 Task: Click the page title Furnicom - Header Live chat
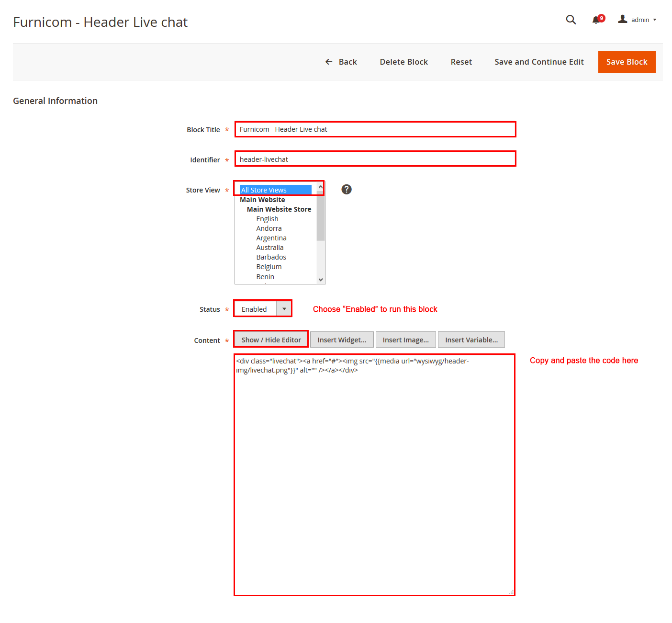(x=100, y=22)
